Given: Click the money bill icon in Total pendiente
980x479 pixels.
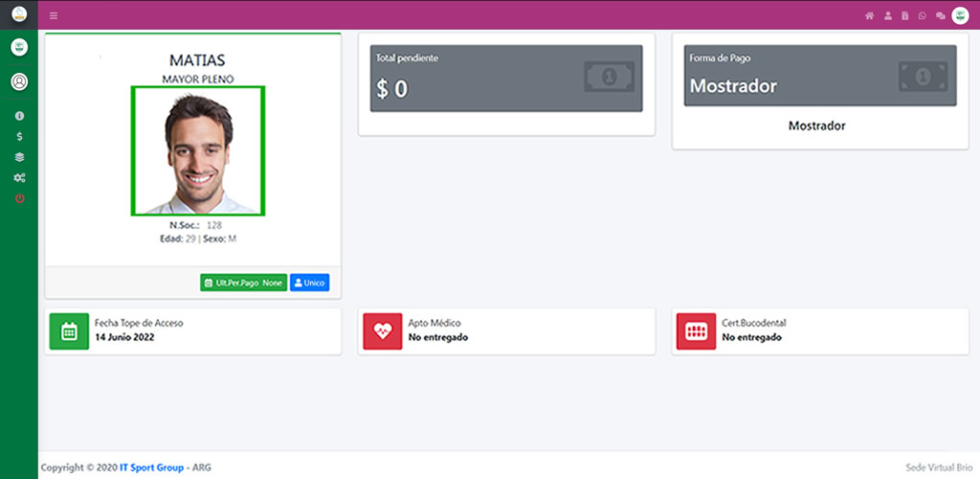Looking at the screenshot, I should click(610, 77).
